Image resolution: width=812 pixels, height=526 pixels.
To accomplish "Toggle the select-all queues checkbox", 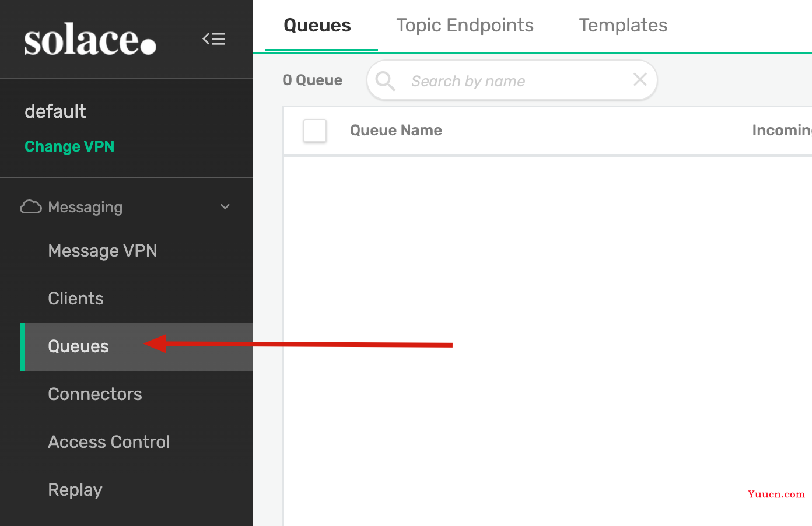I will (x=315, y=131).
